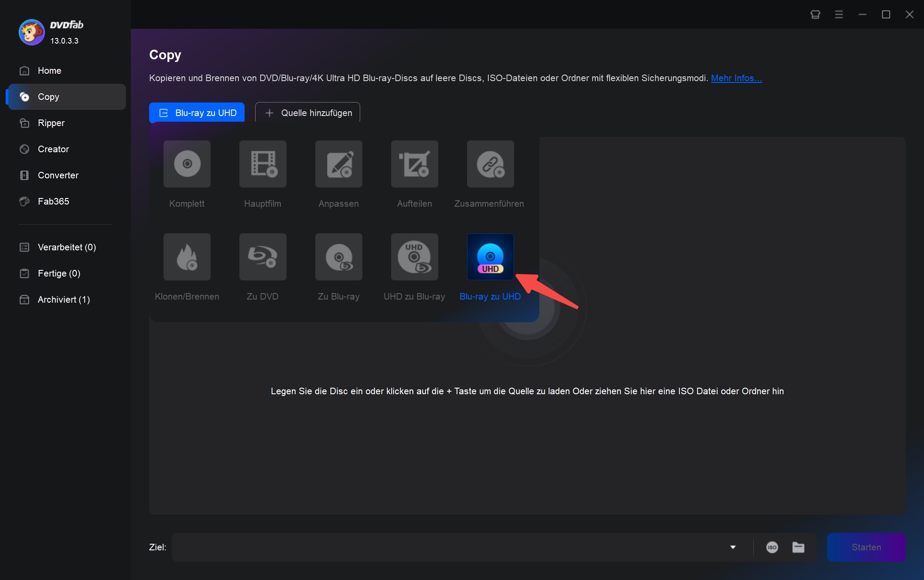Select the Zu DVD mode icon

263,257
